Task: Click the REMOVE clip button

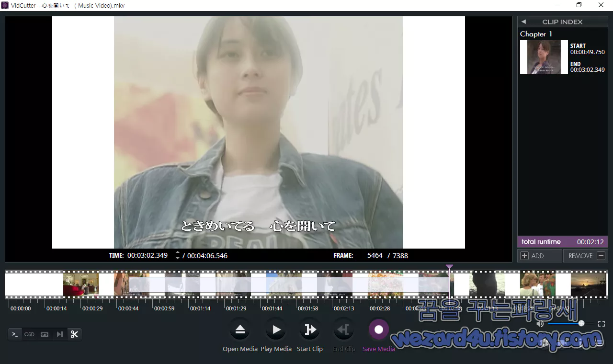Action: click(586, 256)
